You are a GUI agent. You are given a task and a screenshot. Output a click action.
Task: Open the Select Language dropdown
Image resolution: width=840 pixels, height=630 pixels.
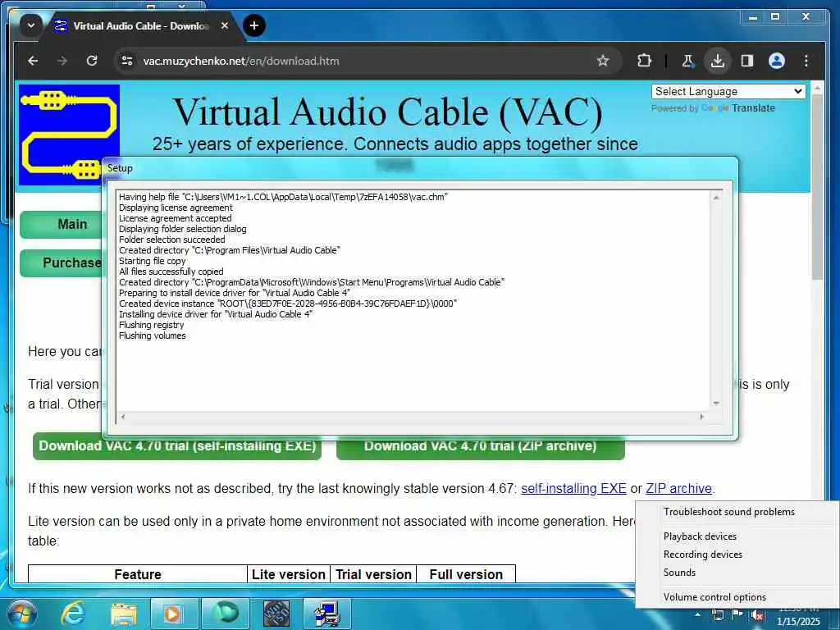tap(728, 91)
